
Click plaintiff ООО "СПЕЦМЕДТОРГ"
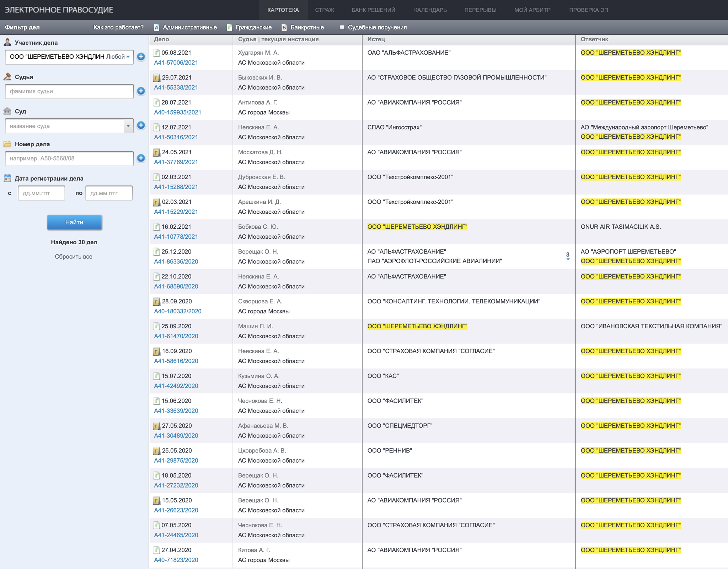[x=400, y=426]
